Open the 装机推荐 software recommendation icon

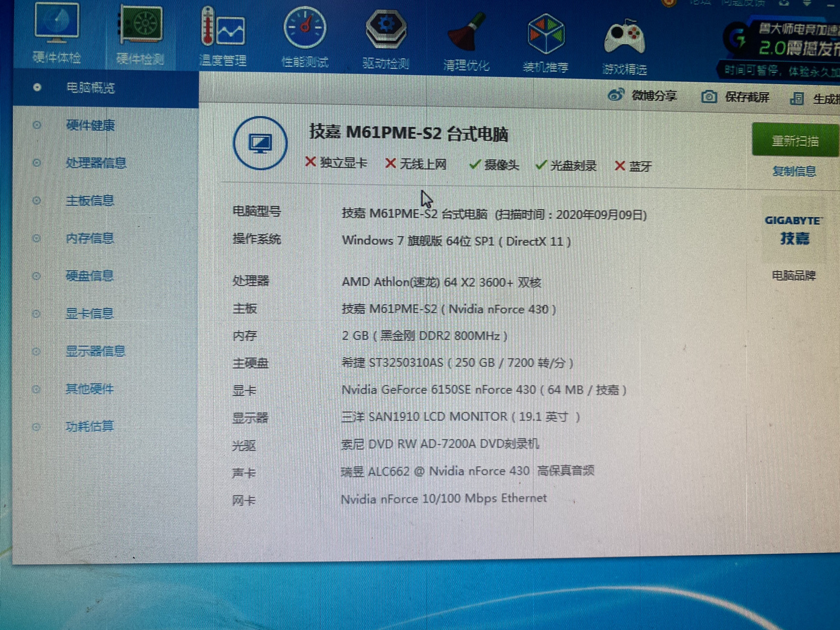[546, 44]
